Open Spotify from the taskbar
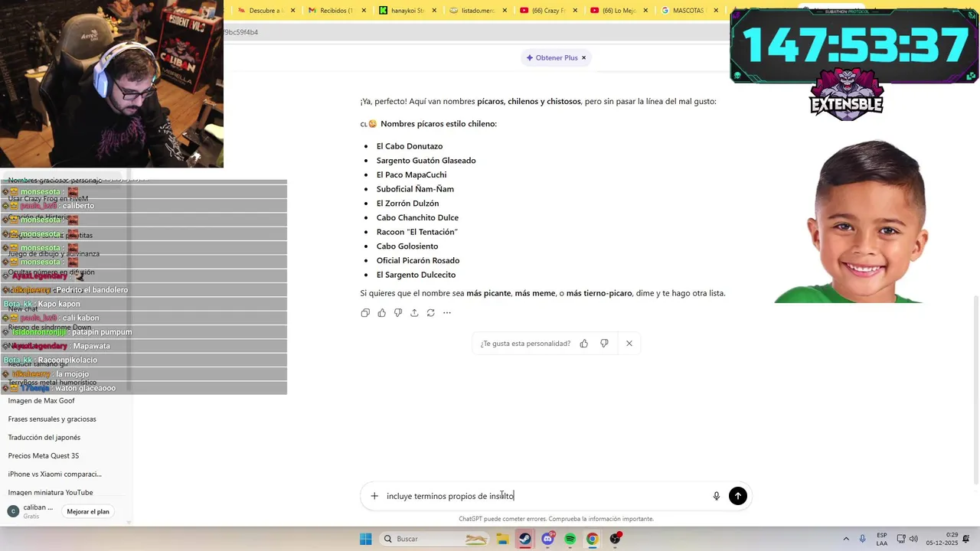Viewport: 980px width, 551px height. (x=570, y=539)
